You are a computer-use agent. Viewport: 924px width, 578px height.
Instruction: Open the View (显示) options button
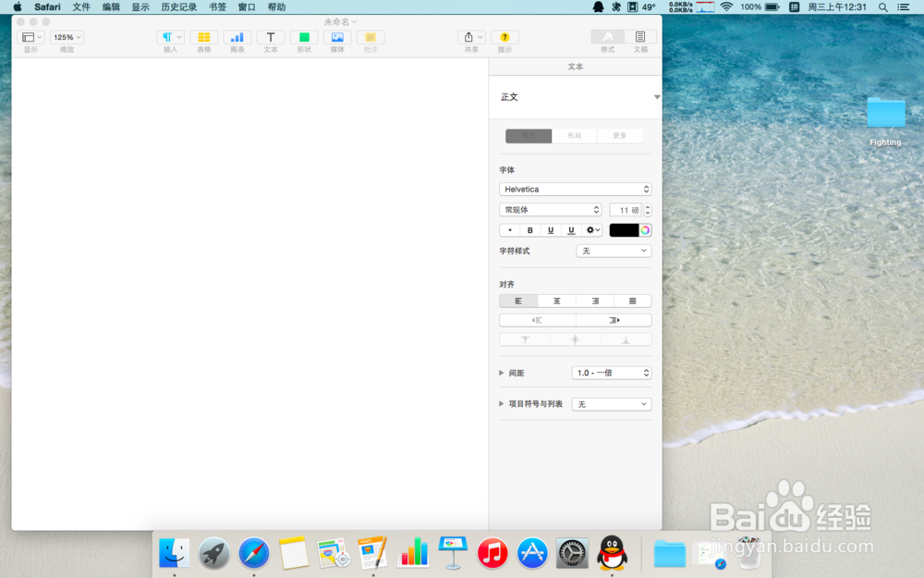tap(30, 37)
